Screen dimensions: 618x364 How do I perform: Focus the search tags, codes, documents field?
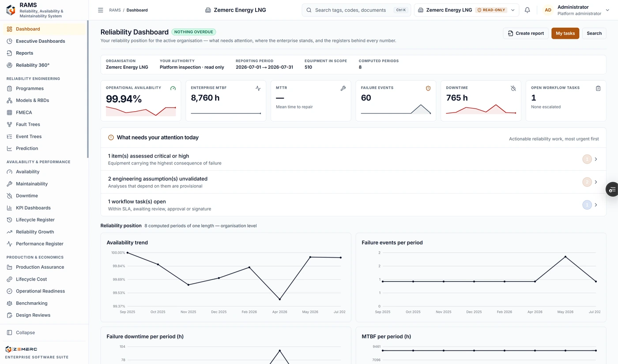pyautogui.click(x=356, y=10)
